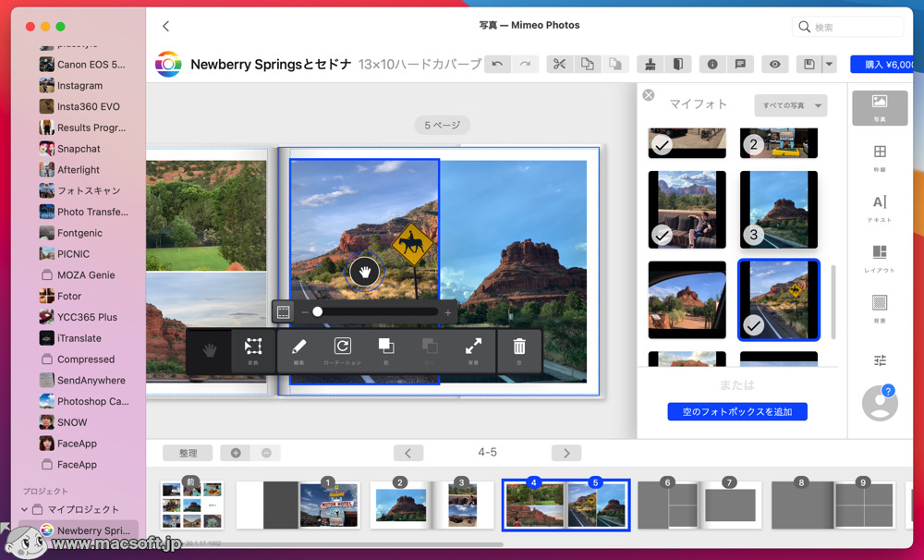The width and height of the screenshot is (924, 560).
Task: Click the 購入 ¥6,000 purchase button
Action: pyautogui.click(x=885, y=64)
